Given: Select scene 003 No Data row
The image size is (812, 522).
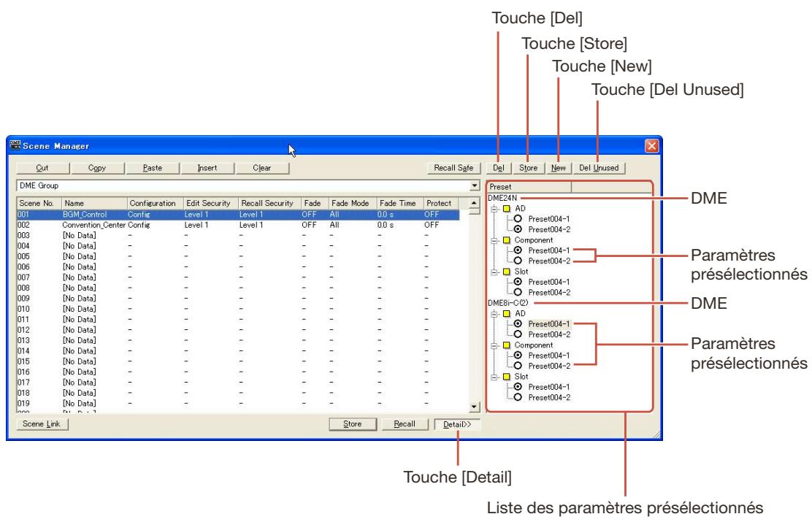Looking at the screenshot, I should tap(238, 235).
